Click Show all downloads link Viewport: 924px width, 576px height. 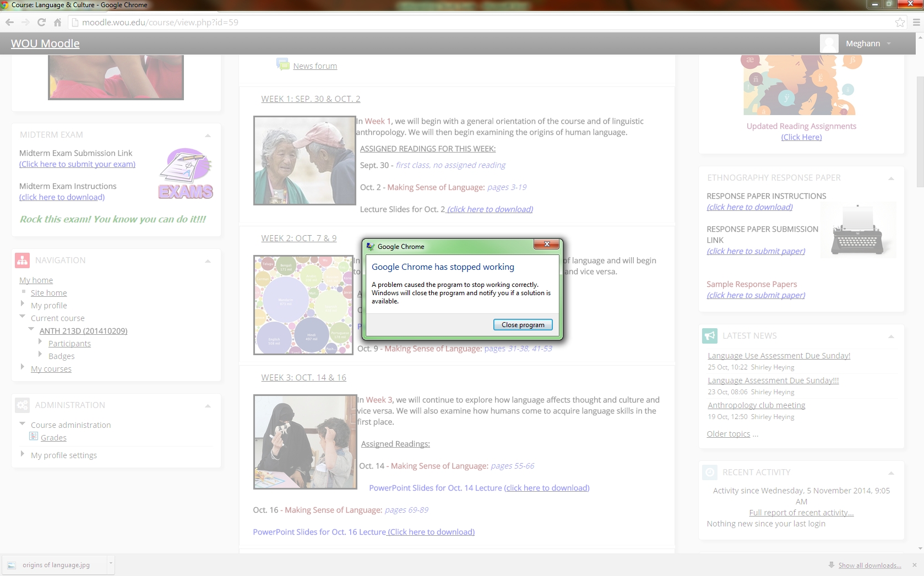coord(869,566)
